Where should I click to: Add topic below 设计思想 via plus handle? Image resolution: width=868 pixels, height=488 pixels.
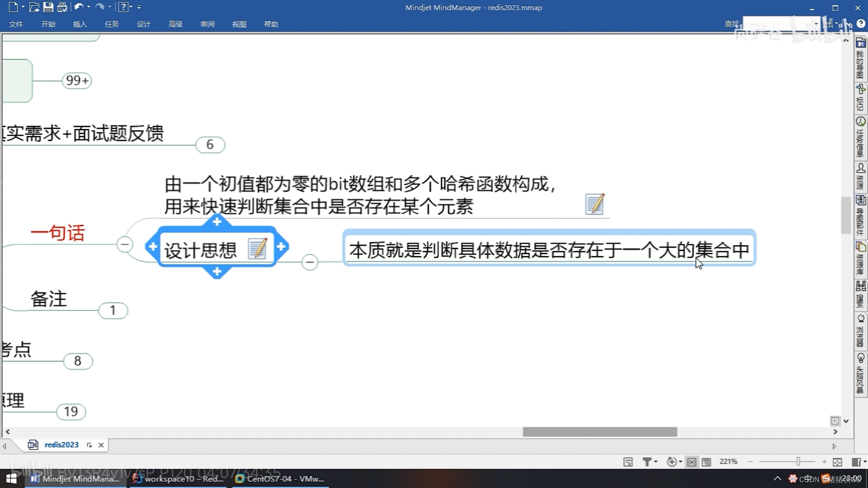point(217,272)
